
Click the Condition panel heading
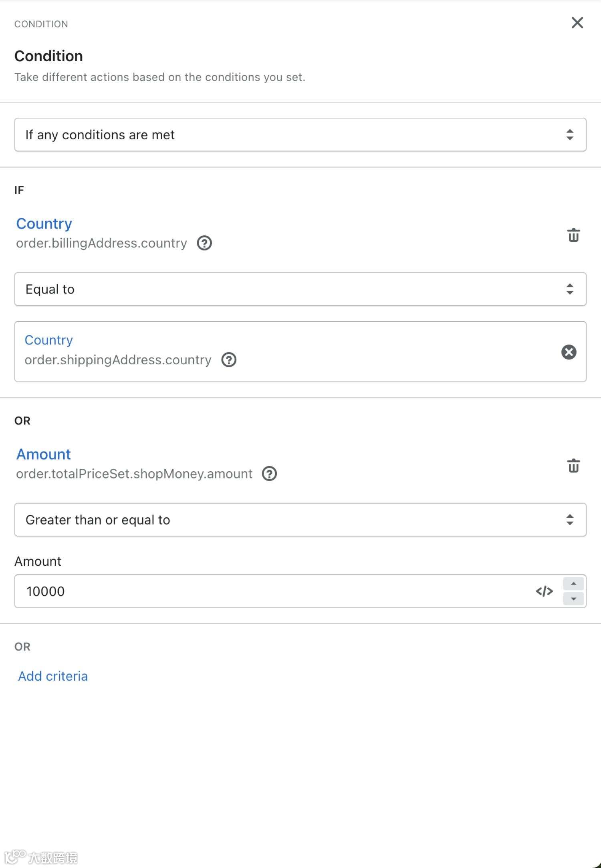point(48,56)
